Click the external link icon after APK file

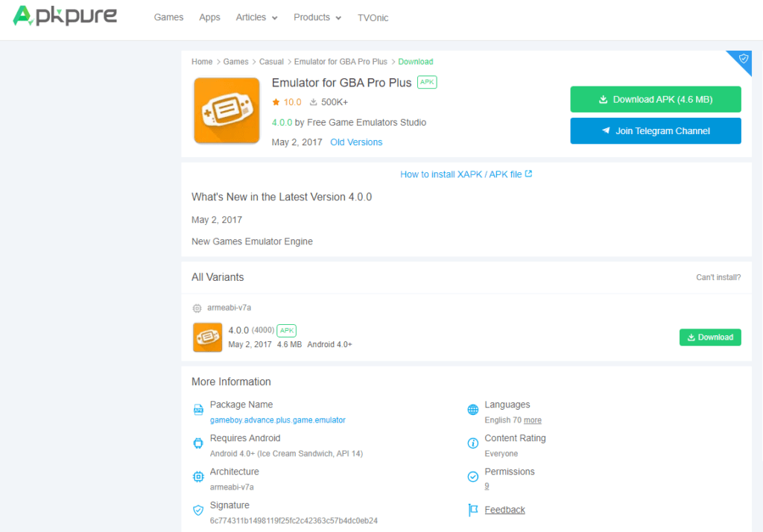click(528, 174)
